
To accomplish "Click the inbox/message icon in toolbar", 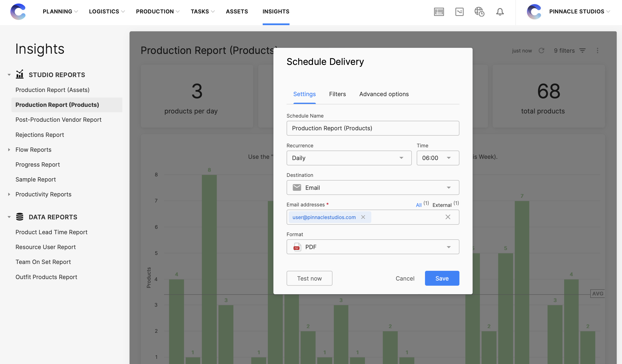I will (x=459, y=12).
